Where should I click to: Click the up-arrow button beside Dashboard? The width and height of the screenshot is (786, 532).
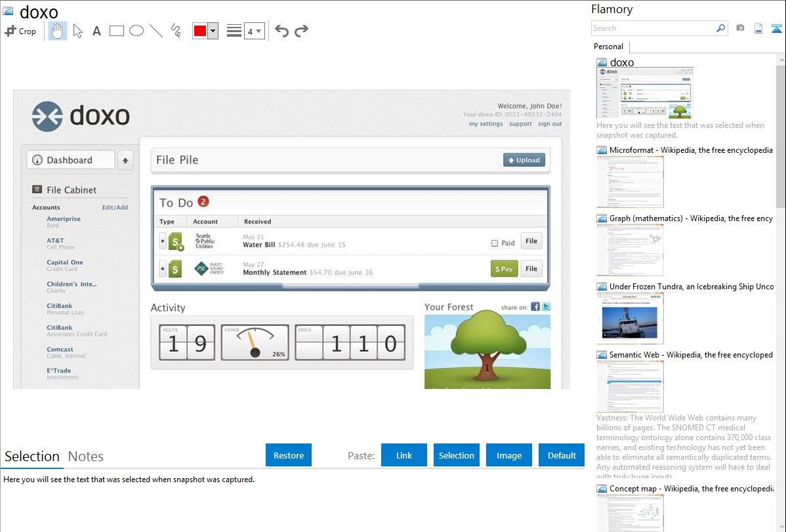[125, 161]
